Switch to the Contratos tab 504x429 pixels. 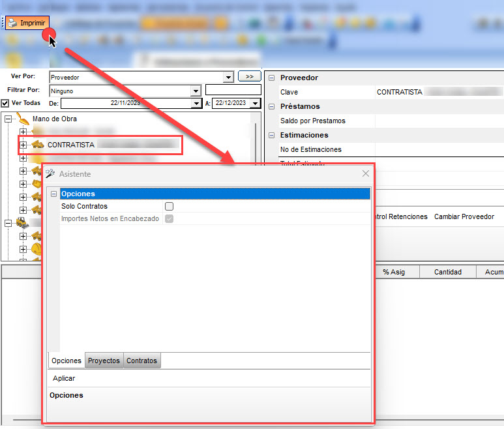[x=141, y=361]
